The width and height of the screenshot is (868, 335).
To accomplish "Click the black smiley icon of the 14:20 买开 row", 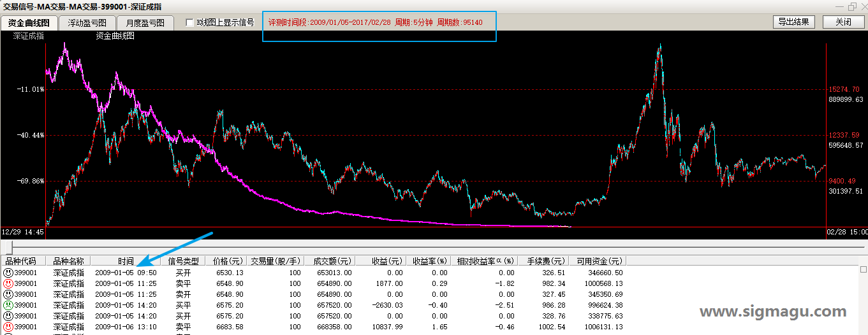I will tap(8, 316).
